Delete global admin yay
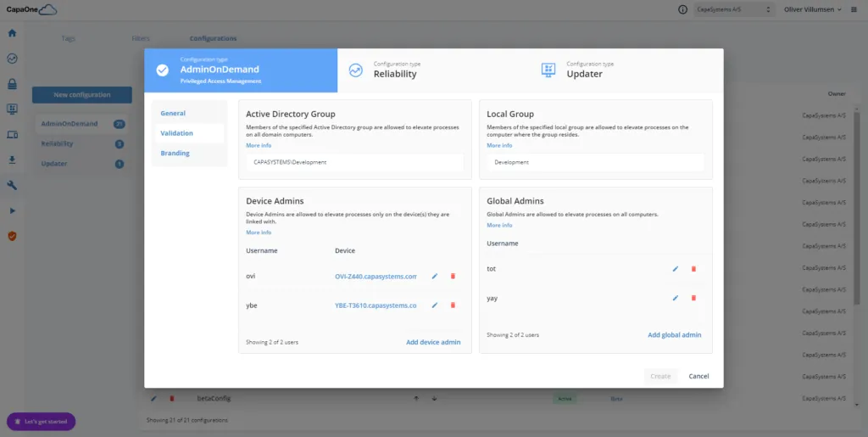Screen dimensions: 868x437 pyautogui.click(x=693, y=298)
